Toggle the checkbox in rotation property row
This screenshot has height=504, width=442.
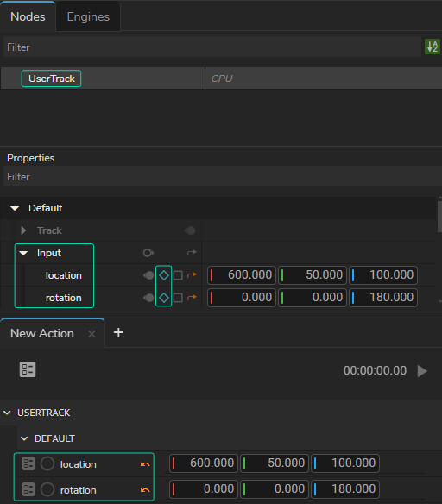[178, 298]
